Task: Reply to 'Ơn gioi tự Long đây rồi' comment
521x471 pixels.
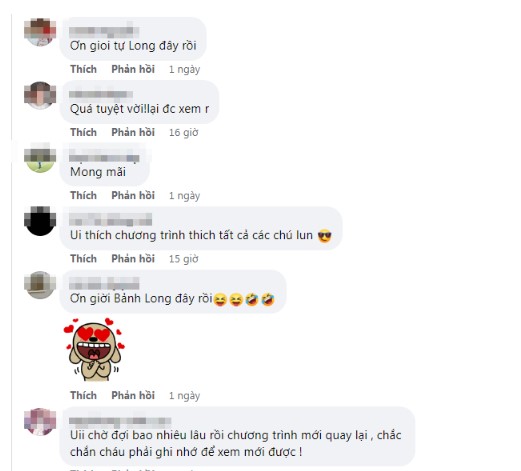Action: point(133,69)
